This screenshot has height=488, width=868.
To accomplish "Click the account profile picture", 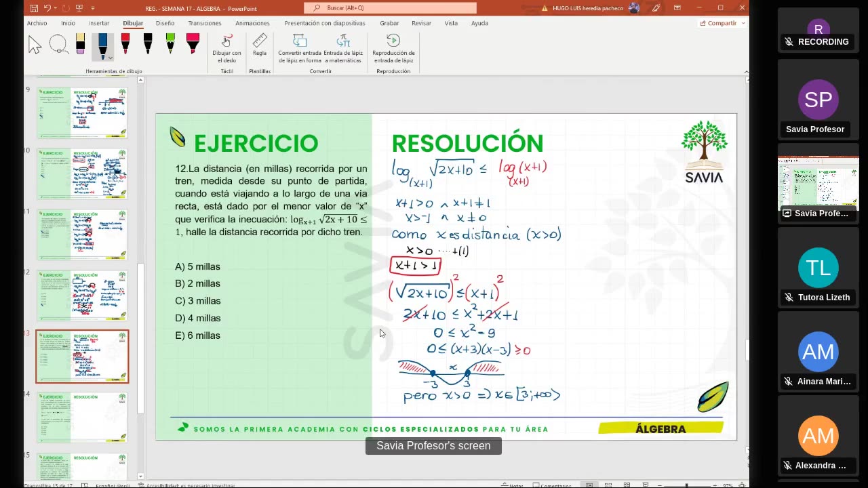I will point(634,8).
